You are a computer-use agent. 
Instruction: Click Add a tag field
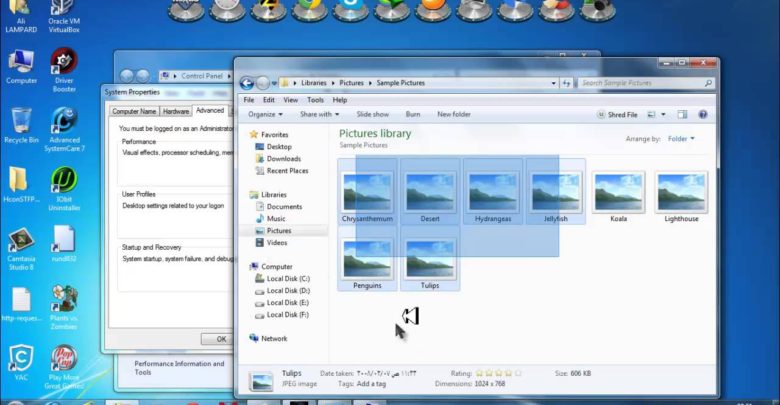coord(371,384)
